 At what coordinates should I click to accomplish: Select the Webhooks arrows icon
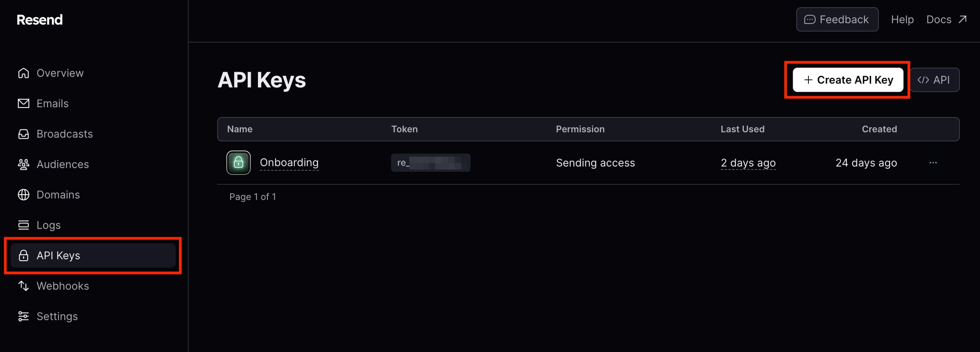[x=23, y=286]
